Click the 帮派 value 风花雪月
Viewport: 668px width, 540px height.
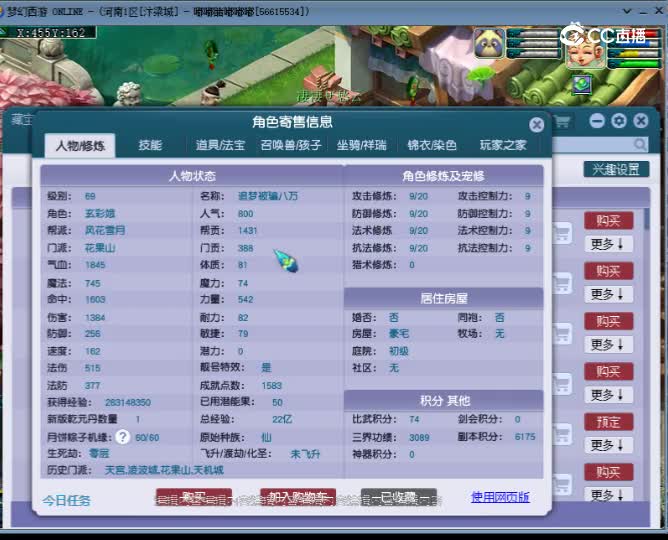coord(105,230)
